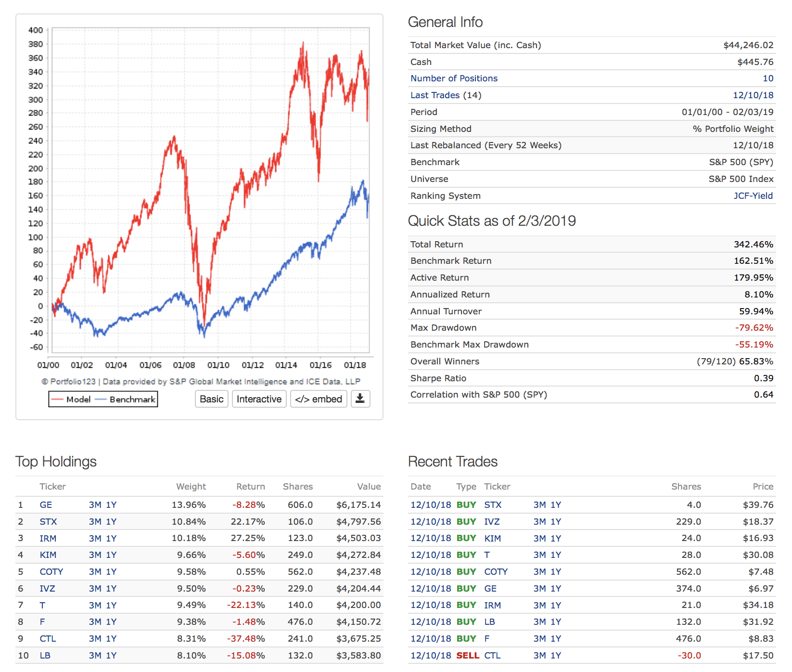Open 3M chart for KIM recent trade

point(539,539)
